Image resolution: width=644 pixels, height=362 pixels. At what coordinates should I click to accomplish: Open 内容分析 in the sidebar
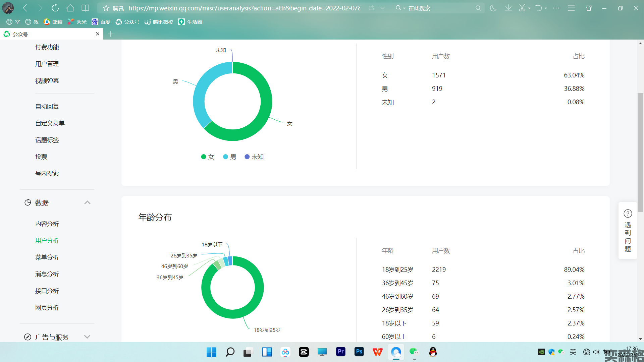click(x=47, y=224)
